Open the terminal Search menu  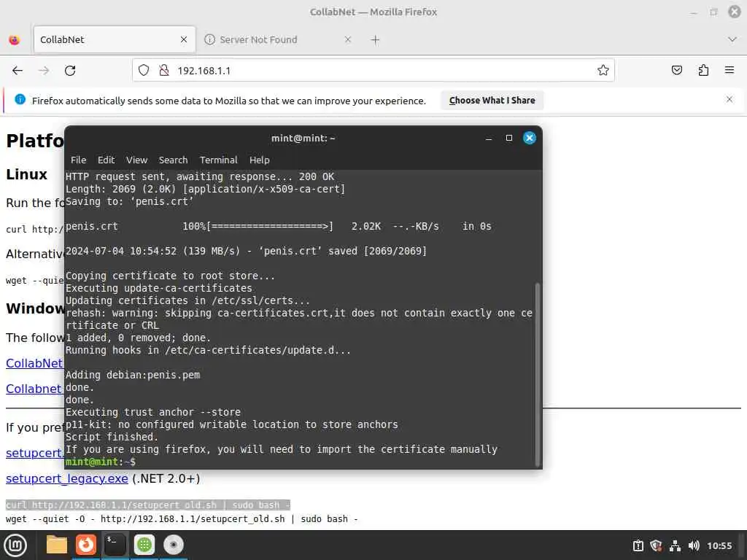tap(173, 160)
